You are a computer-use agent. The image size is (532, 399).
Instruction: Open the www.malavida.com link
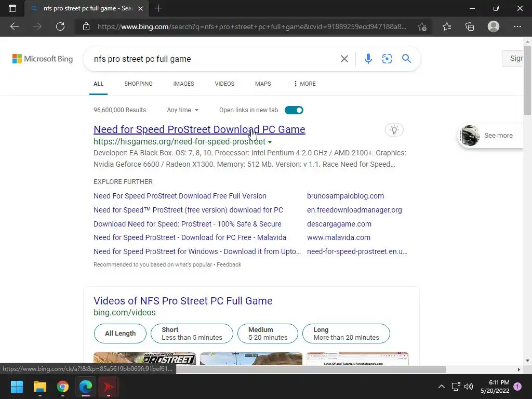339,237
